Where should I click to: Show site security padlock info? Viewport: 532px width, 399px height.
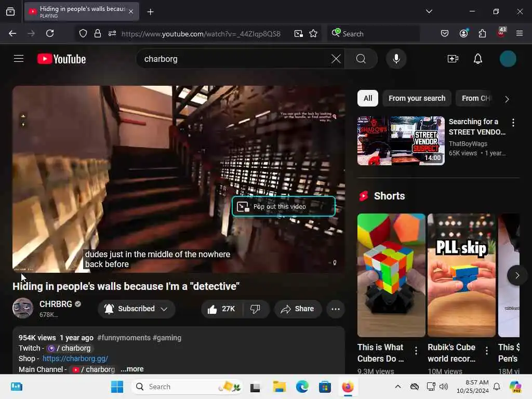[97, 33]
